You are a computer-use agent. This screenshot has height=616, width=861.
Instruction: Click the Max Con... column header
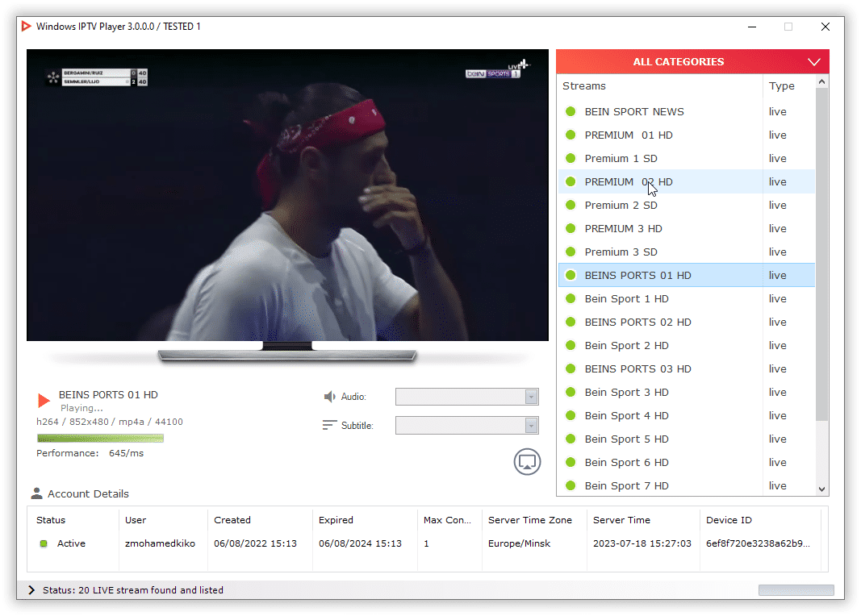pyautogui.click(x=447, y=520)
